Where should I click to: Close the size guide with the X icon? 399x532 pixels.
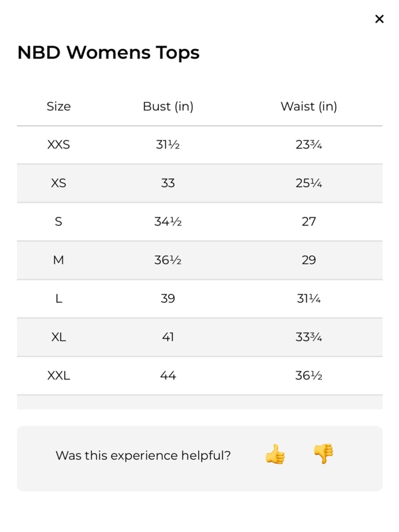coord(379,19)
